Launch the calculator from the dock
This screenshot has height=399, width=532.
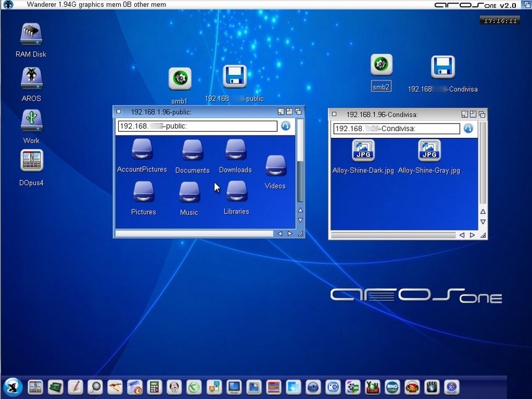(155, 387)
